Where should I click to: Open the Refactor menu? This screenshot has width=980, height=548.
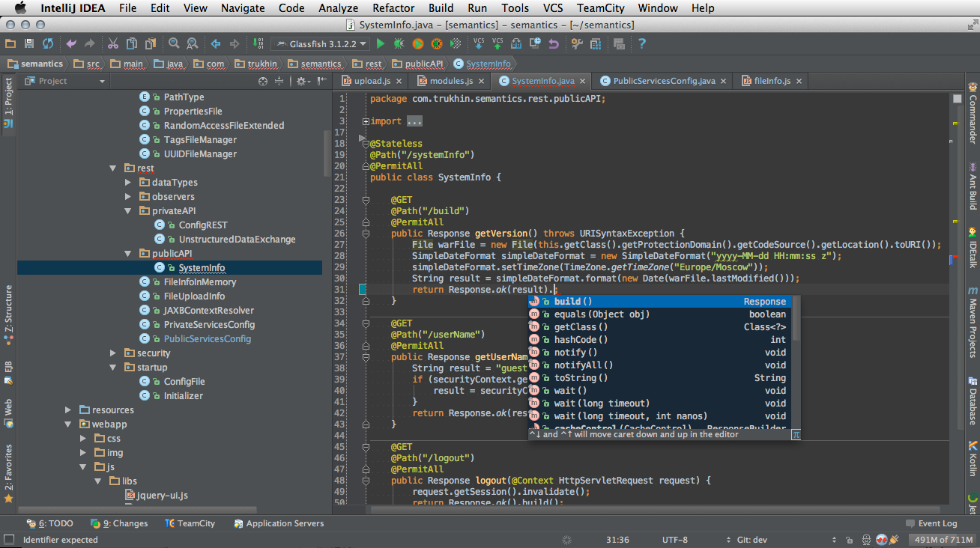pyautogui.click(x=393, y=8)
